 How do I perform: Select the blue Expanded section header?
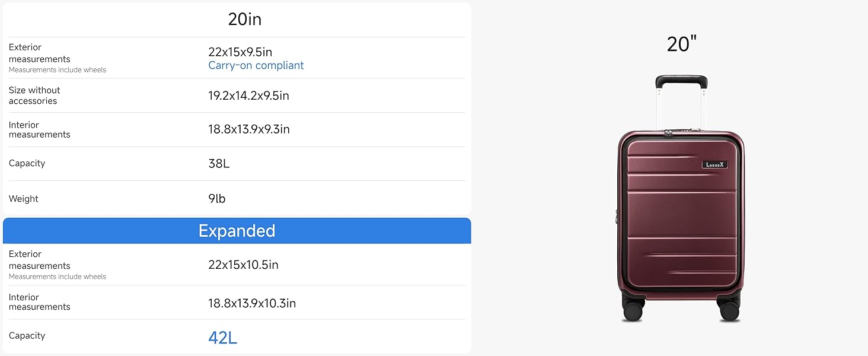click(x=237, y=231)
